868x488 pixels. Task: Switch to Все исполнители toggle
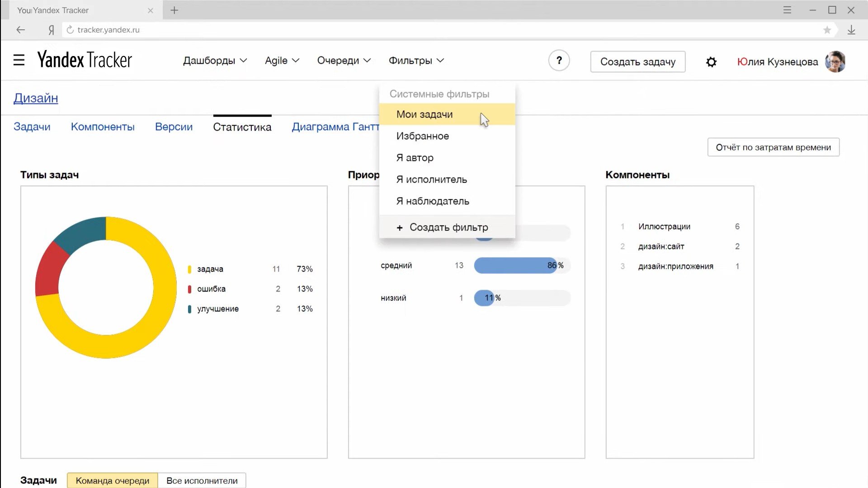[x=202, y=480]
